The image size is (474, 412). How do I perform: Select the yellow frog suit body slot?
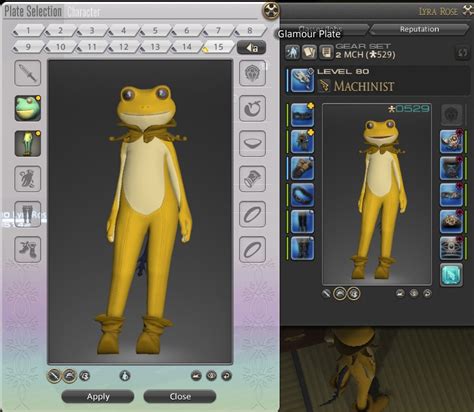coord(28,143)
